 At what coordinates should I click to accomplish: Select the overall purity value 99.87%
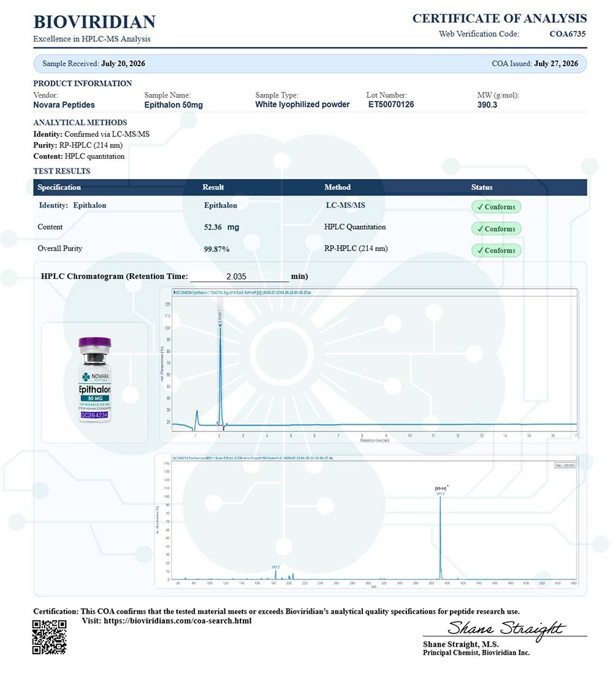pyautogui.click(x=216, y=249)
